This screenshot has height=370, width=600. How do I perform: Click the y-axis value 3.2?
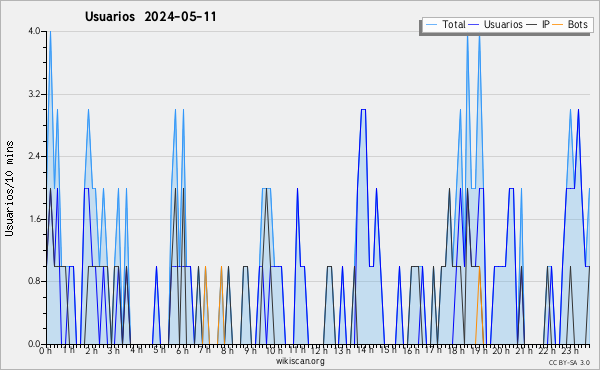coord(34,94)
